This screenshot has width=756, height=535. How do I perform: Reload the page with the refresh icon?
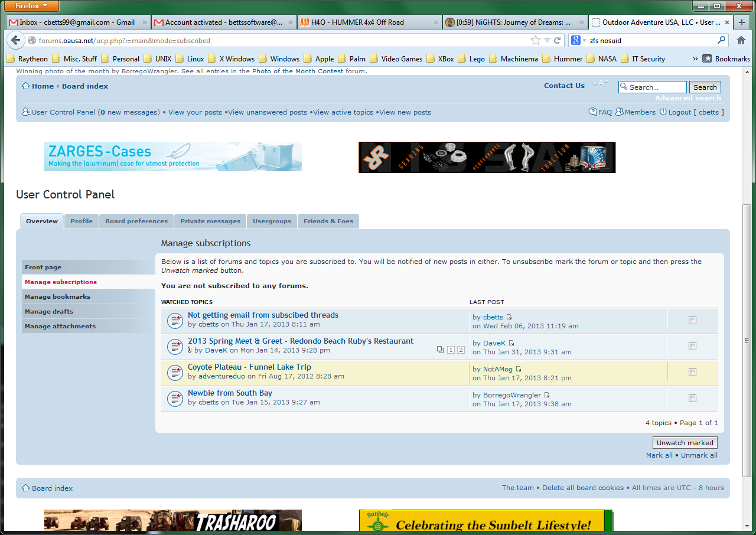(x=557, y=41)
